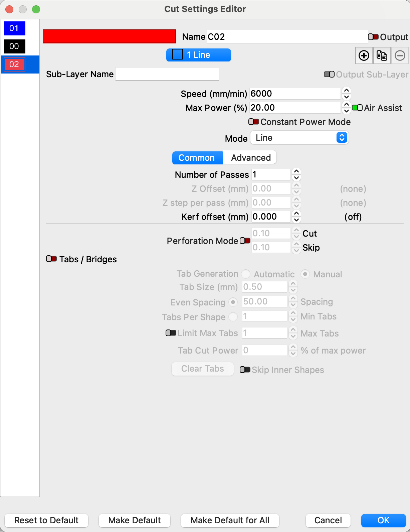Click Reset to Default button

(x=46, y=520)
